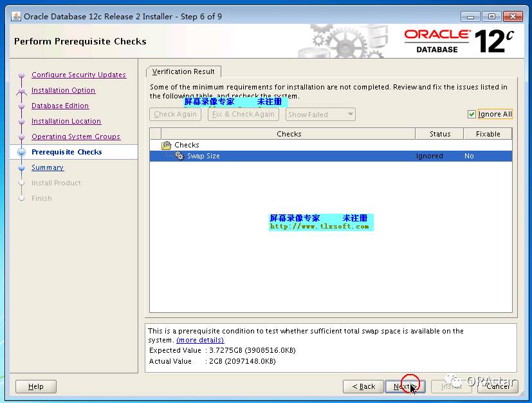Toggle the Ignore All checkbox
The width and height of the screenshot is (532, 403).
pyautogui.click(x=472, y=115)
